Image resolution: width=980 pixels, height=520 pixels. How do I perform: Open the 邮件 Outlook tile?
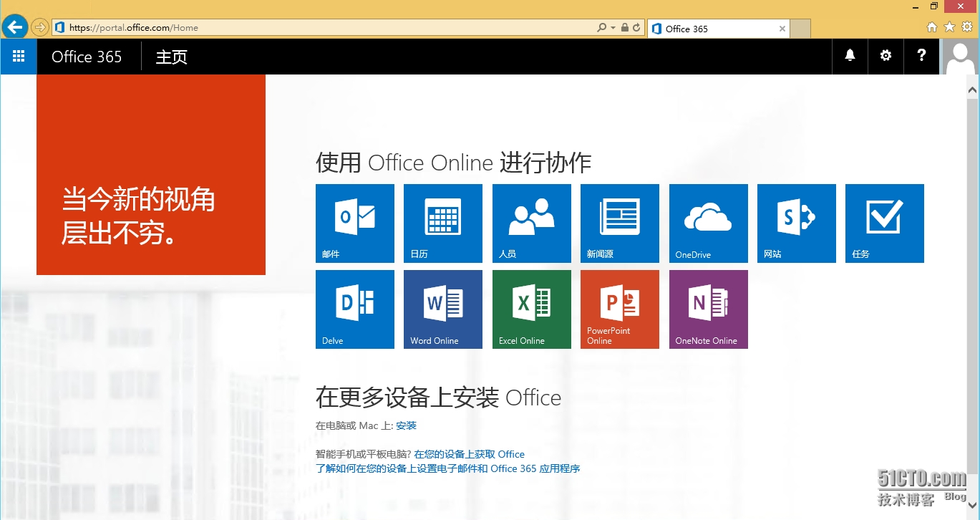click(355, 223)
